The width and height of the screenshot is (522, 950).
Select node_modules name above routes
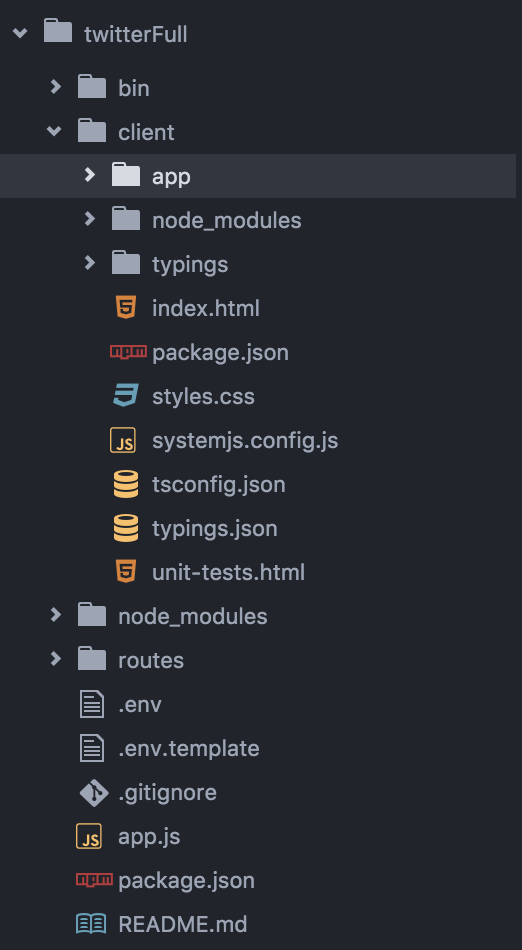[x=193, y=617]
